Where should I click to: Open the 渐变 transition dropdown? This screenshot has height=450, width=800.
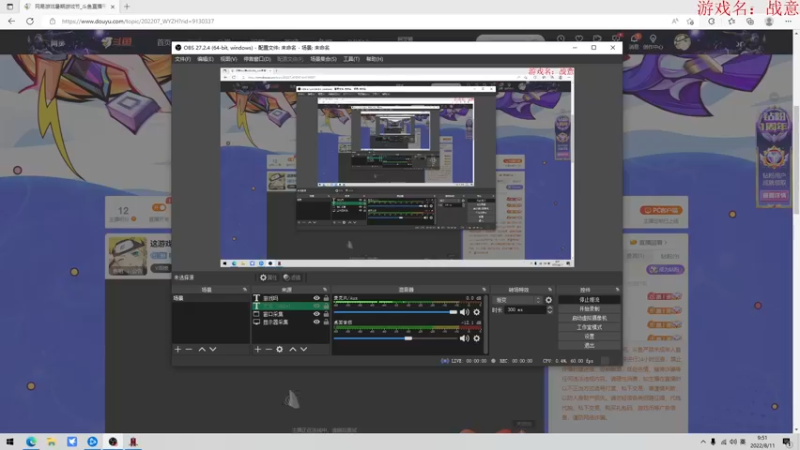(516, 300)
